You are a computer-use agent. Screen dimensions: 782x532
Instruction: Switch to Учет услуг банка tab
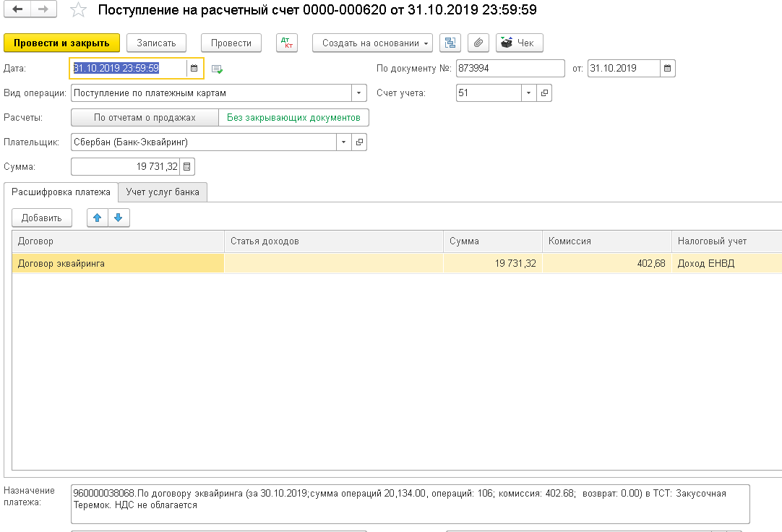pos(163,192)
